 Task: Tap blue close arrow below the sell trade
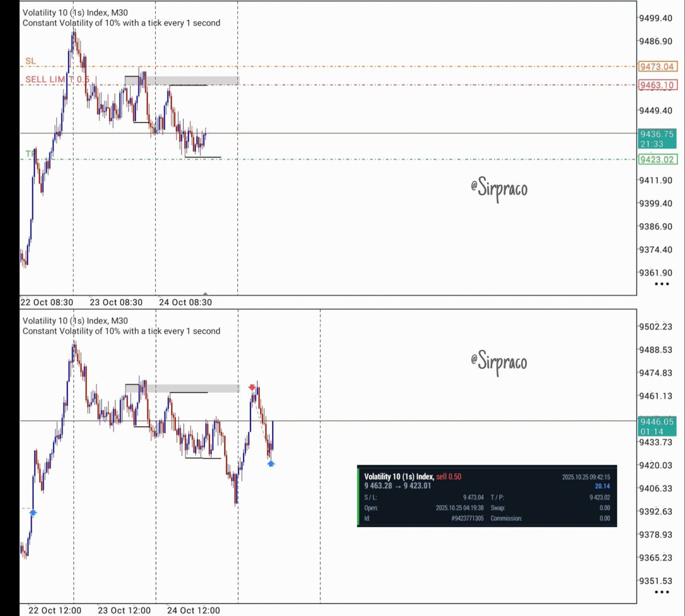click(271, 463)
